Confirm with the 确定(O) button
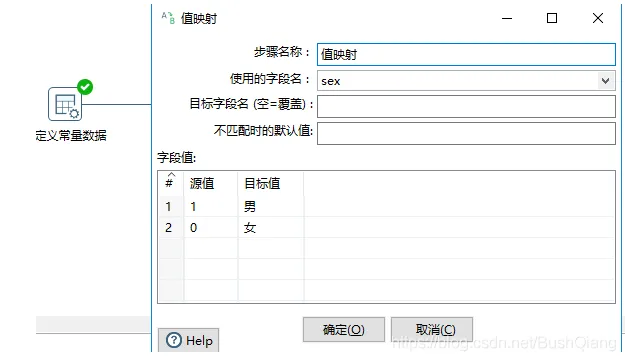625x361 pixels. point(344,330)
